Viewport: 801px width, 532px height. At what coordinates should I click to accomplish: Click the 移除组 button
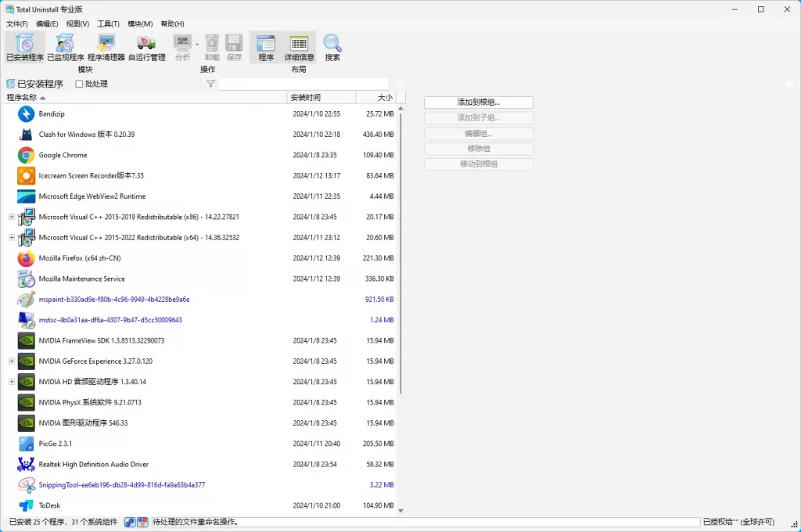click(x=479, y=149)
